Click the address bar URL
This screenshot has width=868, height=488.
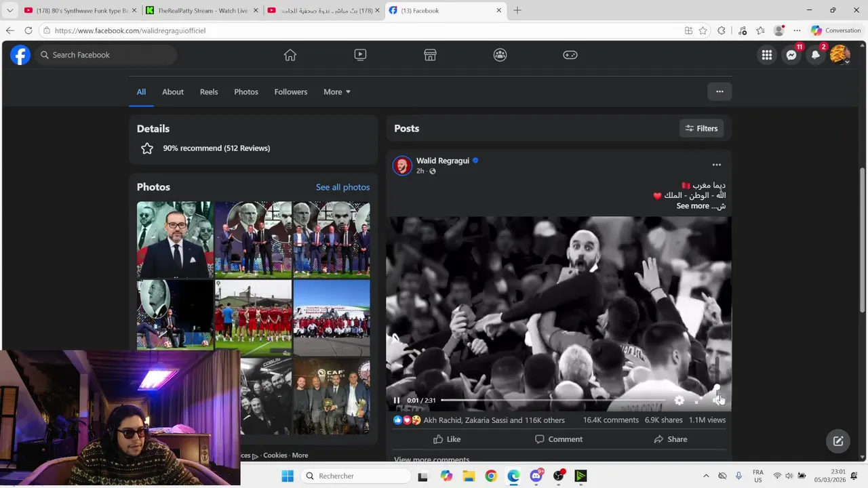pos(130,30)
